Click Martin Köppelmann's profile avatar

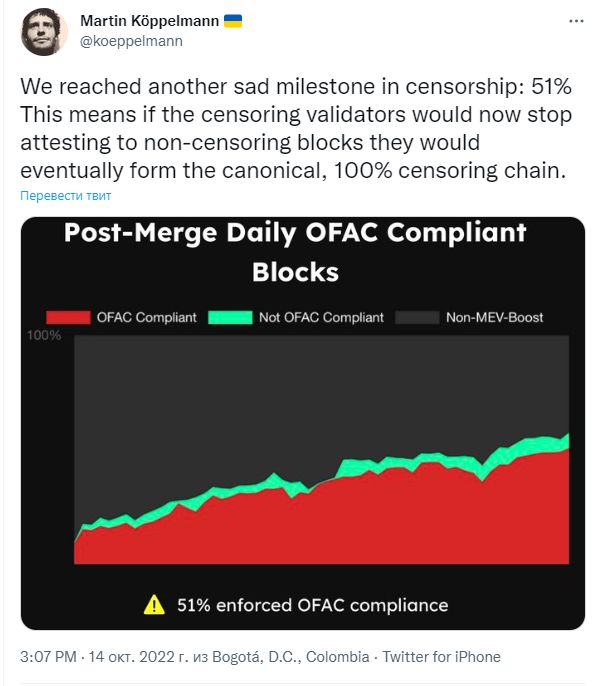pyautogui.click(x=44, y=32)
